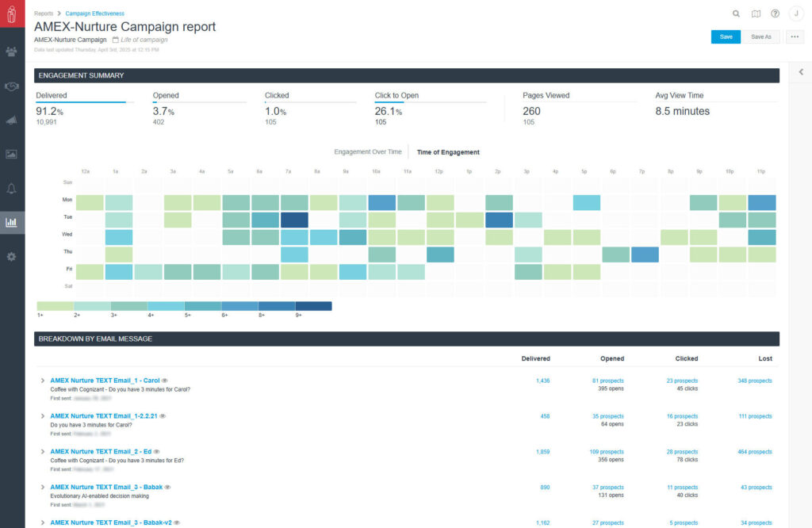Click eye icon next to Email_3 - Babak
Screen dimensions: 812x528
[x=167, y=487]
